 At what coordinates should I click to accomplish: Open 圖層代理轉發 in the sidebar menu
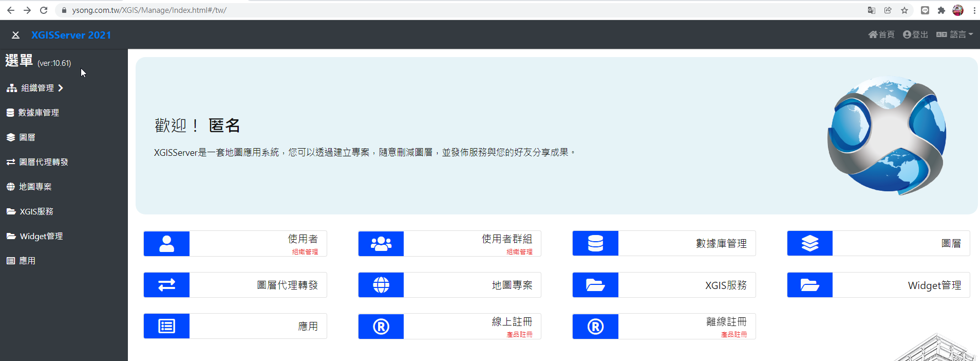pos(37,162)
